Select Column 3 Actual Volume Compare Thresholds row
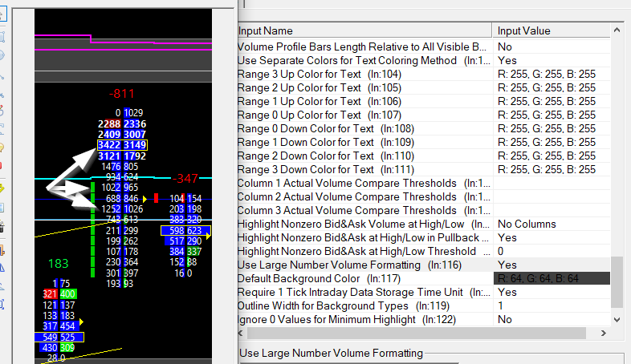Image resolution: width=631 pixels, height=364 pixels. point(365,211)
